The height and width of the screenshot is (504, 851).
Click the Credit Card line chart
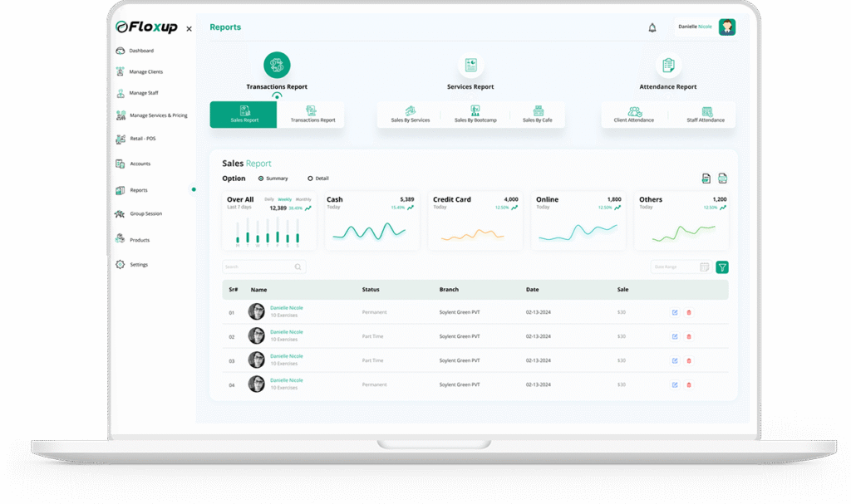473,234
